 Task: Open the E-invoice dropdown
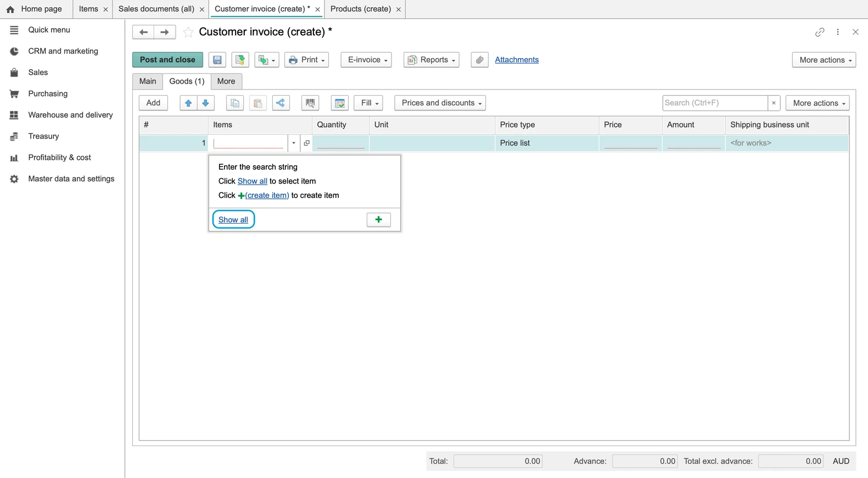click(366, 60)
